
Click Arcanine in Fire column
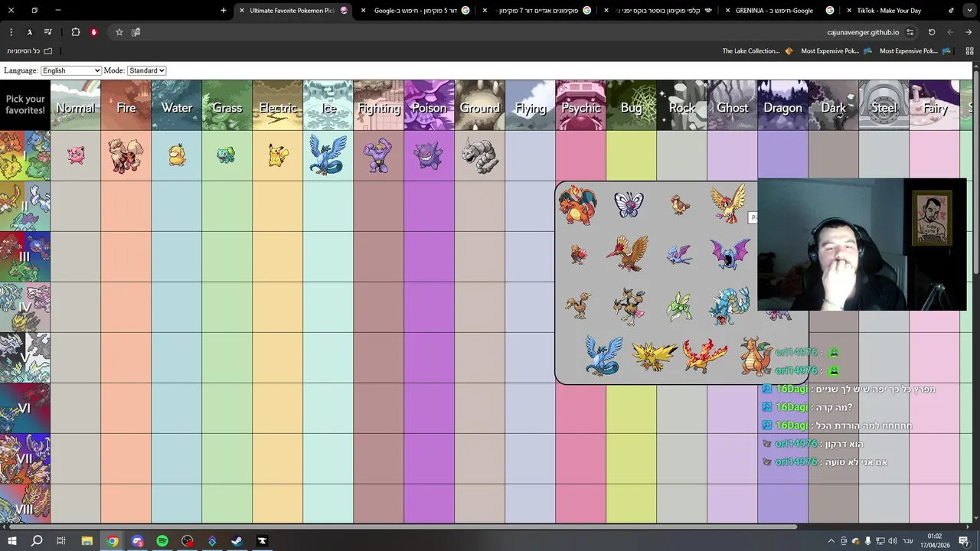tap(126, 155)
